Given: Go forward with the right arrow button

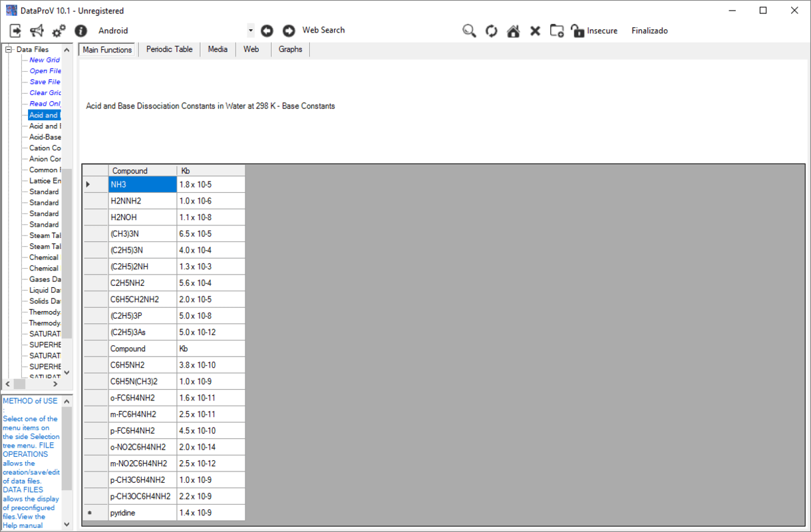Looking at the screenshot, I should (289, 31).
